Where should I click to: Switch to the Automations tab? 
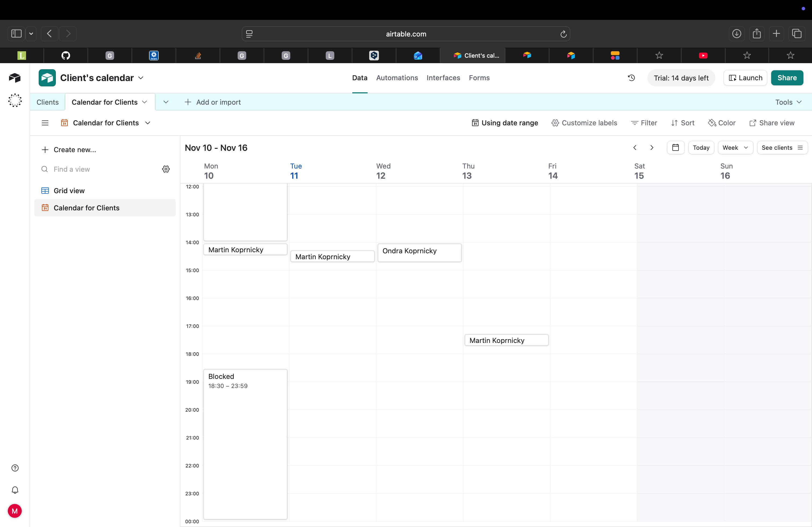pos(397,78)
